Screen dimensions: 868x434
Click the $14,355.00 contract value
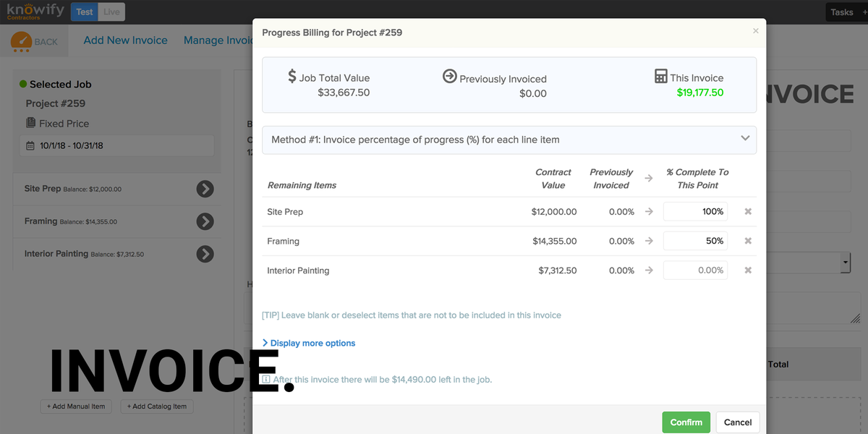554,241
